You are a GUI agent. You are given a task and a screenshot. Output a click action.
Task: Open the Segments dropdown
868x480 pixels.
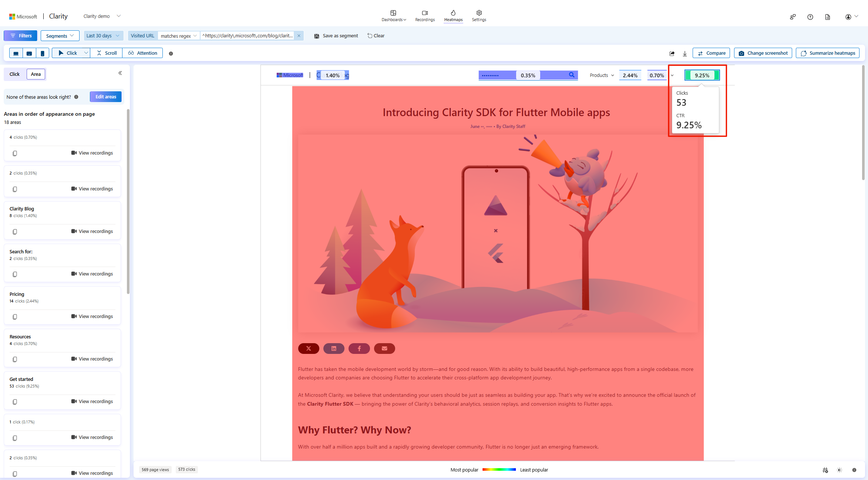60,36
